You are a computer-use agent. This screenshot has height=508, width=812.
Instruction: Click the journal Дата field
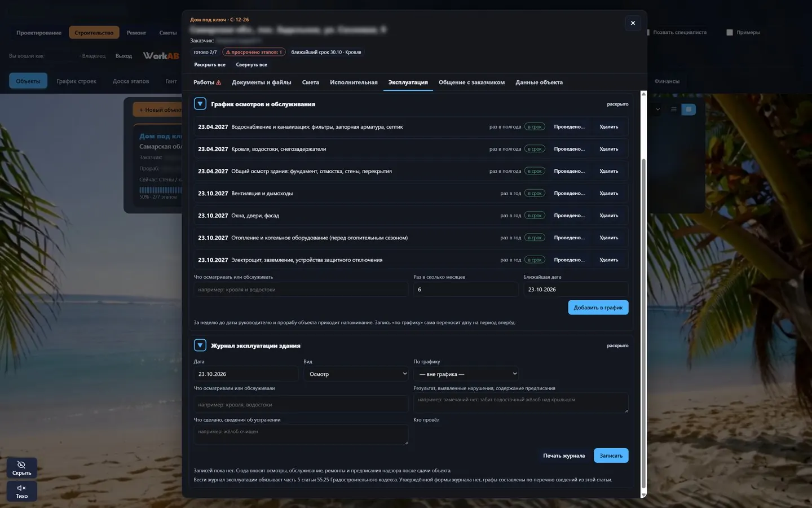(x=246, y=374)
